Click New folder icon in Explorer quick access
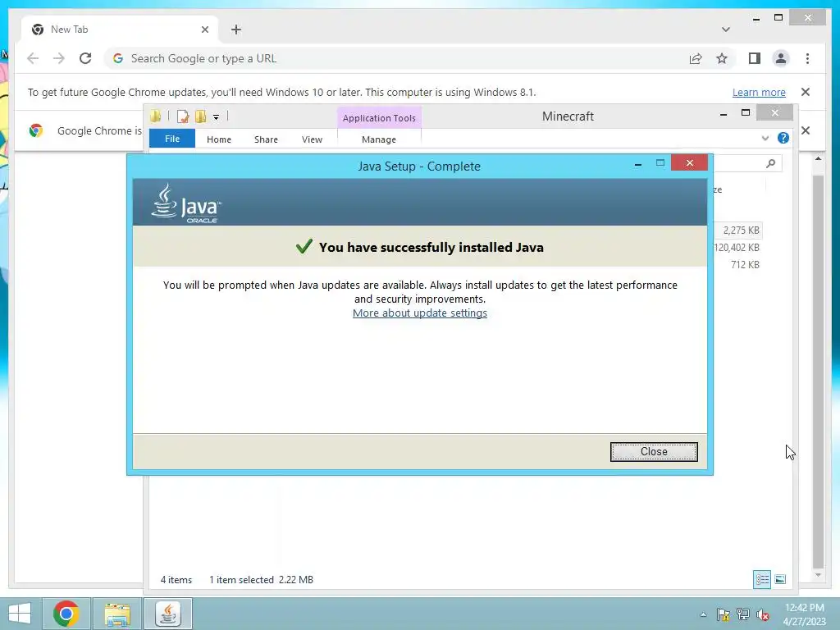Screen dimensions: 840x630 [201, 116]
